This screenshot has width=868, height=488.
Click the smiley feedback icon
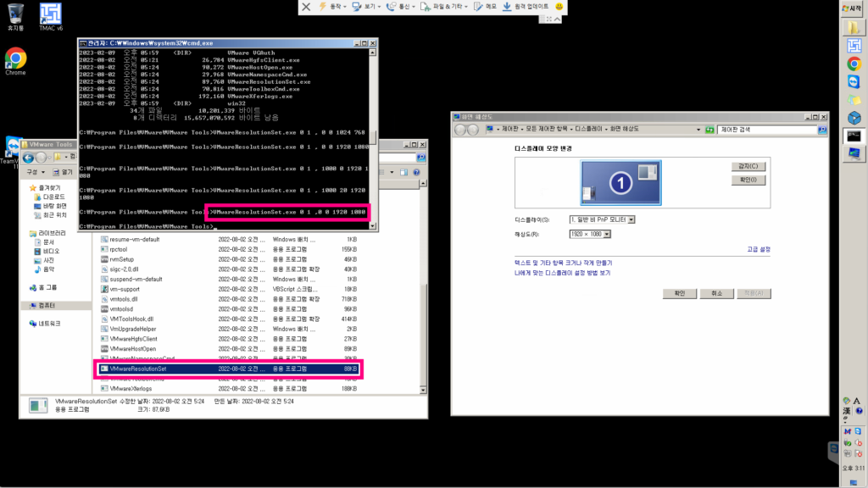point(559,7)
